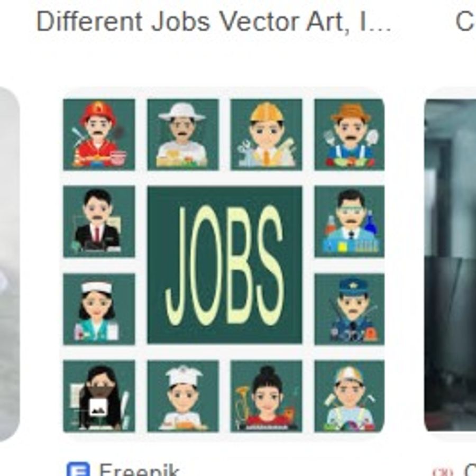The height and width of the screenshot is (476, 476).
Task: Click the businessman avatar in black suit
Action: pos(99,221)
